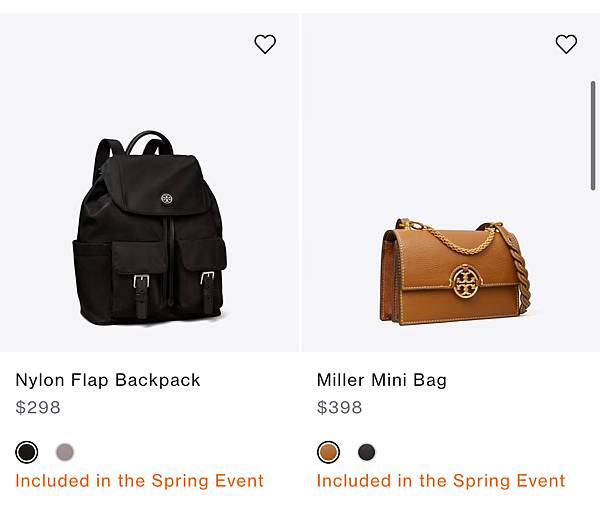Favorite the Nylon Flap Backpack with heart icon
Screen dimensions: 600x507
pyautogui.click(x=265, y=44)
